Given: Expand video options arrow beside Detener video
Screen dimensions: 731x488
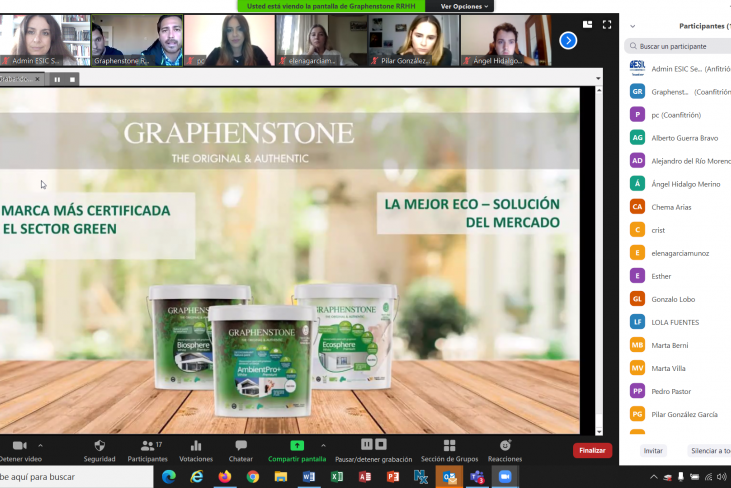Looking at the screenshot, I should pyautogui.click(x=40, y=445).
